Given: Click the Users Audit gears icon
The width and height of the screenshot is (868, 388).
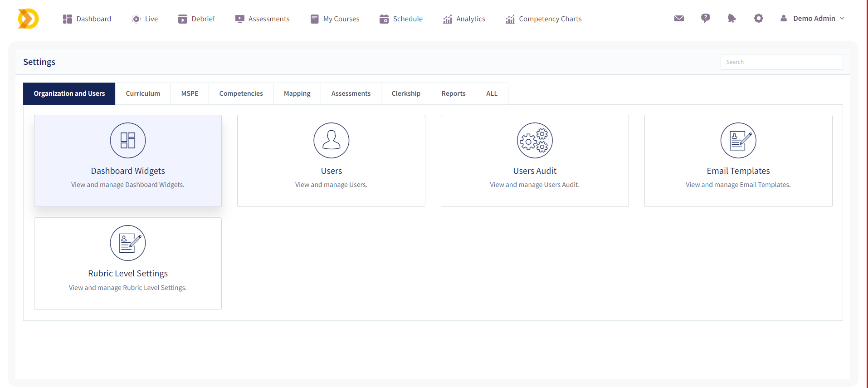Looking at the screenshot, I should (535, 141).
